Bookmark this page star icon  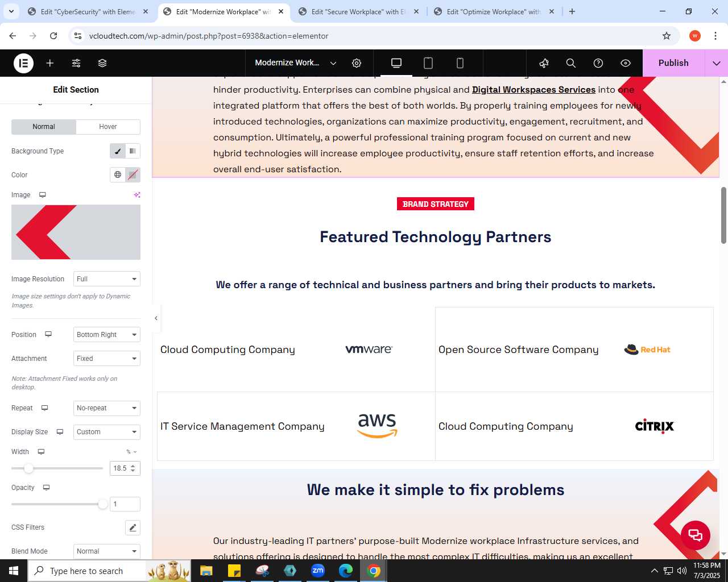coord(667,36)
